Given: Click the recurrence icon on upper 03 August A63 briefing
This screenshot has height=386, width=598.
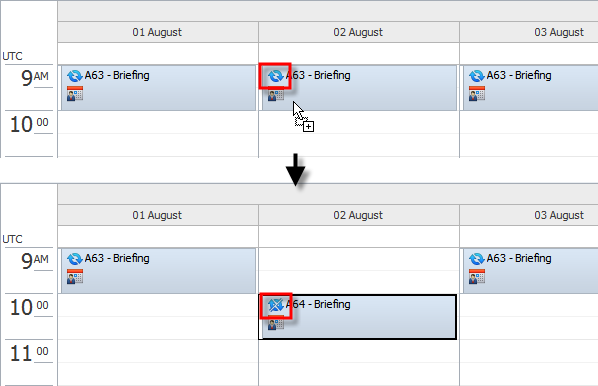Looking at the screenshot, I should click(477, 76).
